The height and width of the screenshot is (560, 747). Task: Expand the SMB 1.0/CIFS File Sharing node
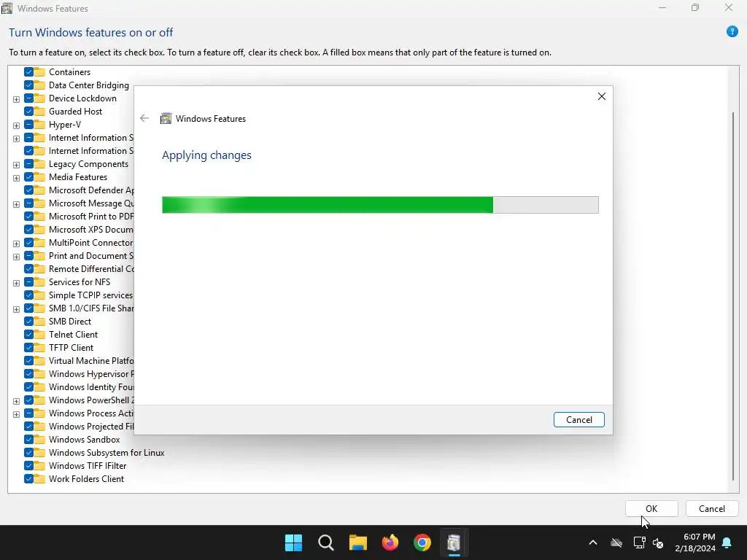16,309
